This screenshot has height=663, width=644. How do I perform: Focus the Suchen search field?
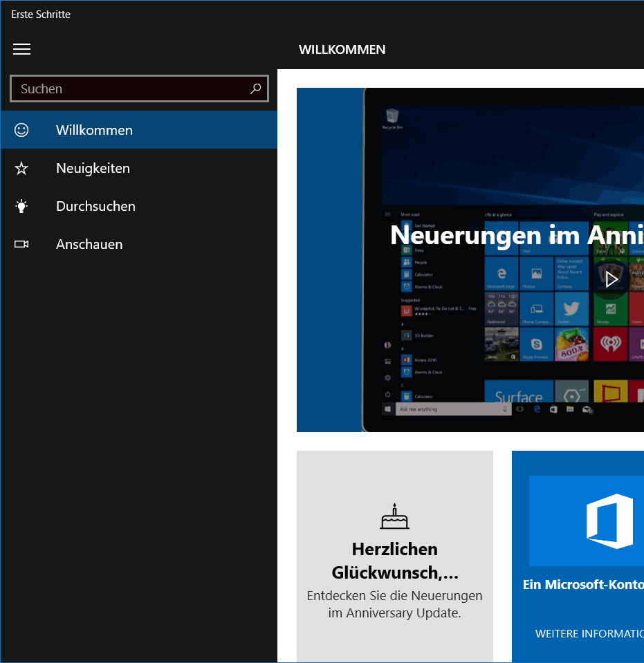[x=131, y=88]
